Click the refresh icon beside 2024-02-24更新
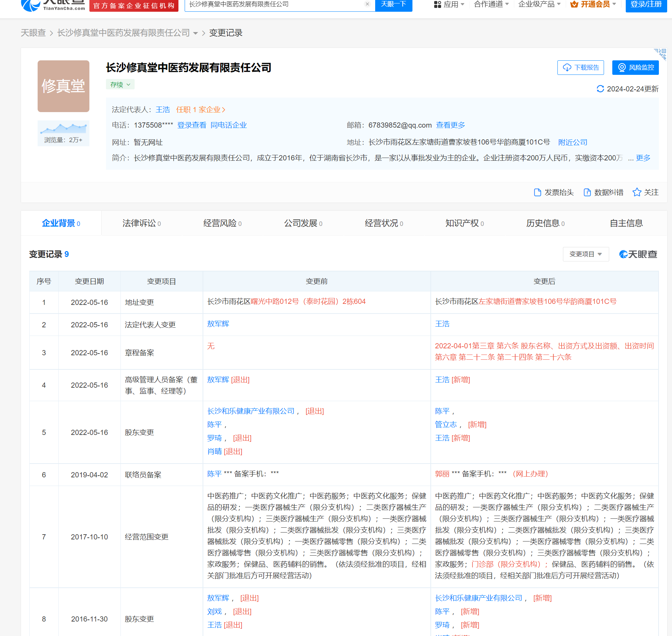The image size is (672, 636). (601, 89)
